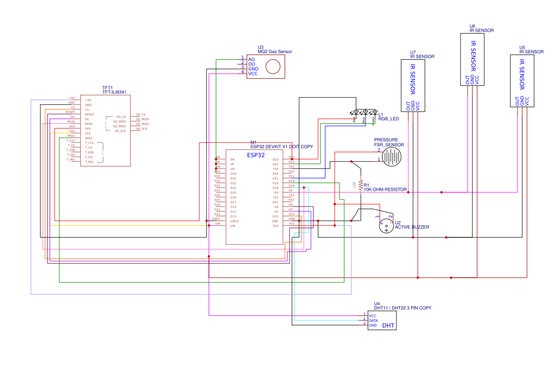Click the "L1" designator
555x392 pixels.
click(x=381, y=114)
